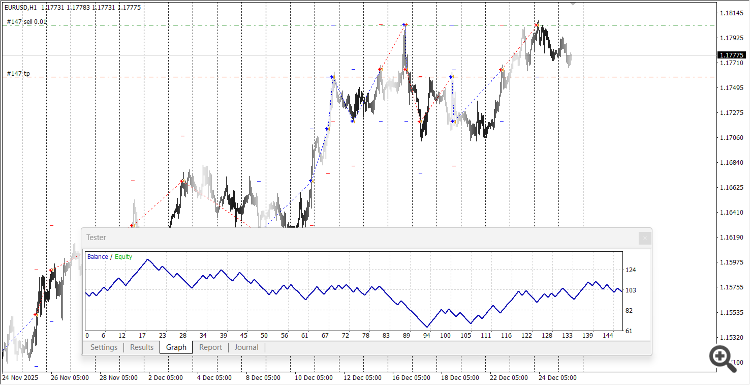750x385 pixels.
Task: Select the Graph tab in Tester
Action: click(x=176, y=347)
